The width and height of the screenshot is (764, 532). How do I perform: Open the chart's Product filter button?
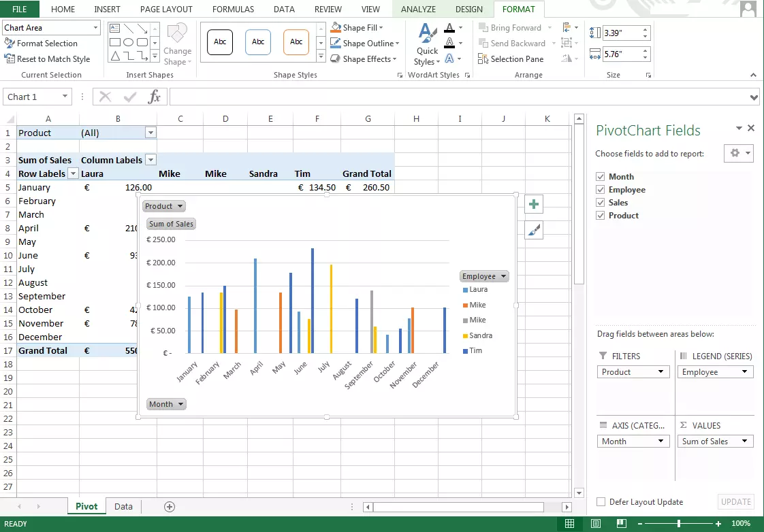[x=163, y=206]
